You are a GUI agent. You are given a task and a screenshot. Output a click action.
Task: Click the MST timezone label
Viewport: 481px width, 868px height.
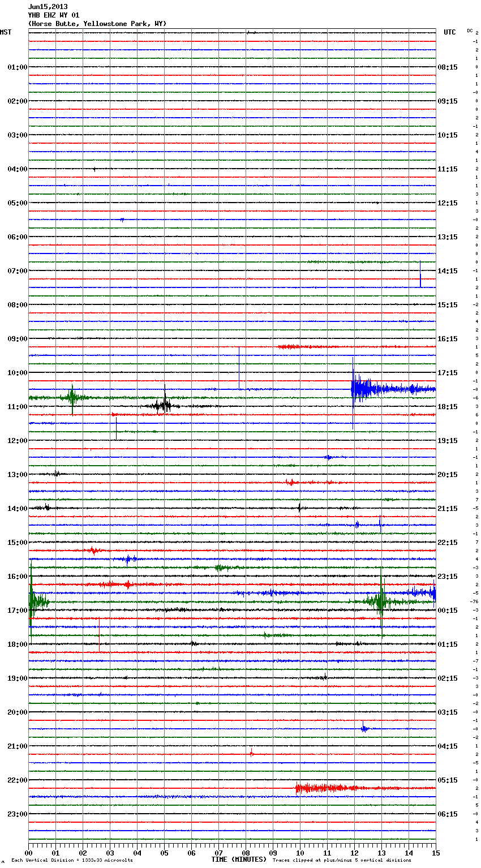(6, 32)
